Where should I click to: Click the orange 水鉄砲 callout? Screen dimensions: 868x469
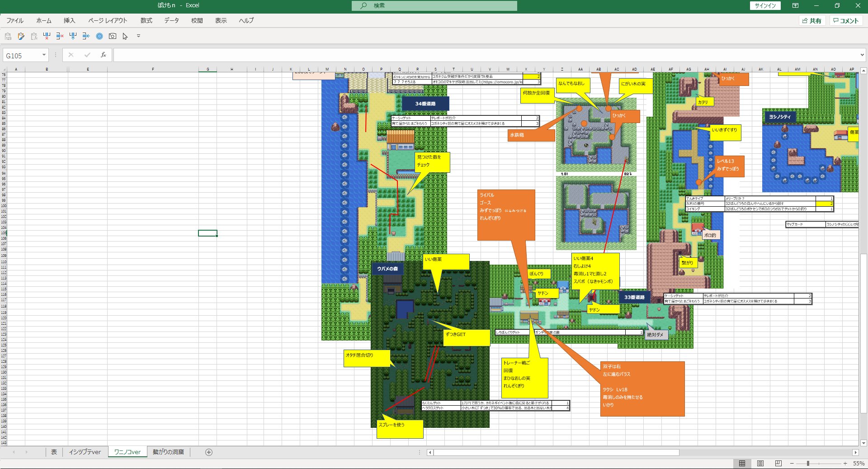(x=532, y=135)
